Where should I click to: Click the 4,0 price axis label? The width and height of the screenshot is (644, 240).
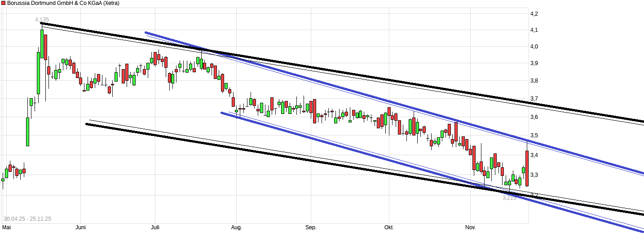pos(534,47)
